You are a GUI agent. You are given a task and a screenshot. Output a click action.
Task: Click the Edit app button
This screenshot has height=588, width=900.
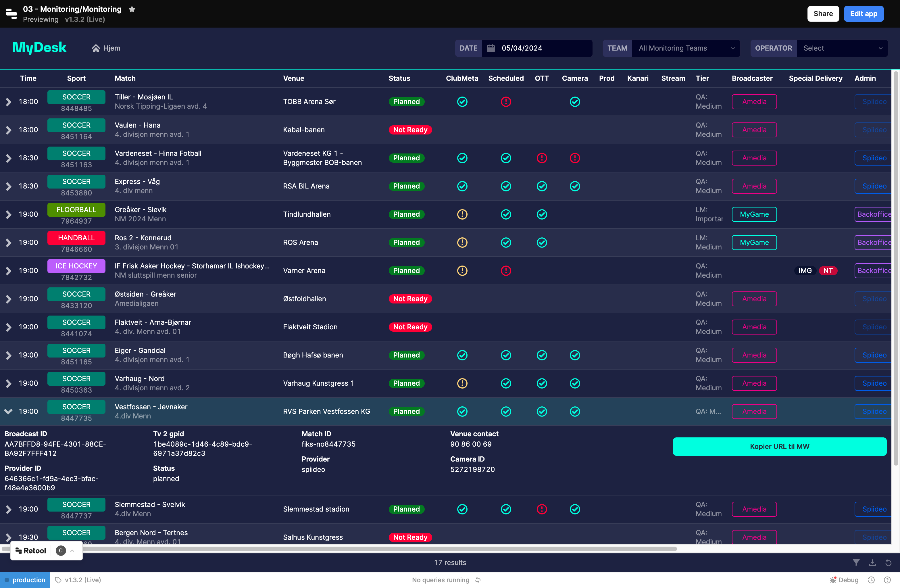click(x=864, y=14)
